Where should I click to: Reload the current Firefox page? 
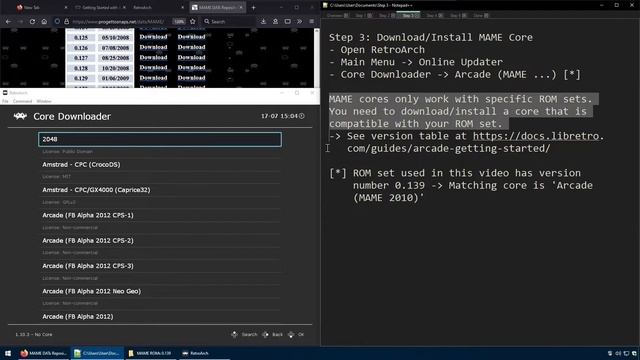(x=32, y=21)
